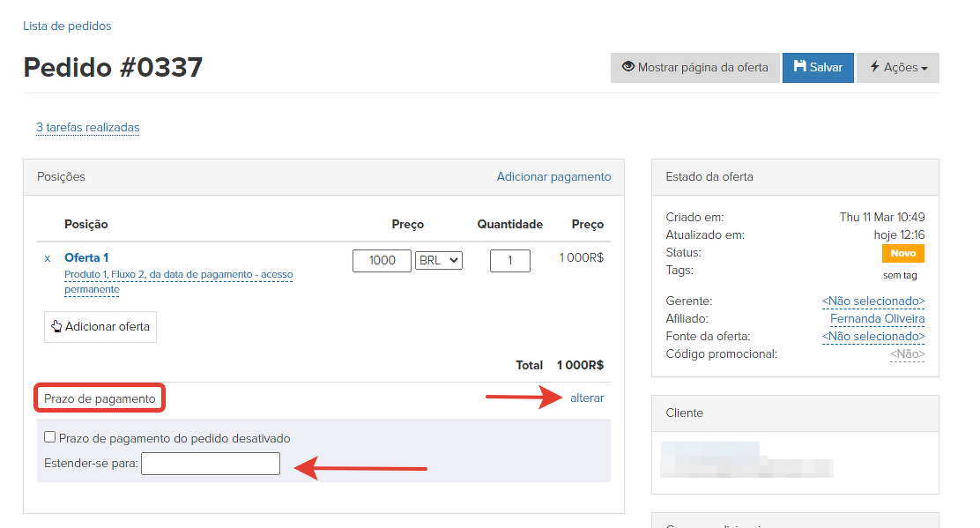Focus the Estender-se para input field
Viewport: 980px width, 528px height.
(x=211, y=464)
